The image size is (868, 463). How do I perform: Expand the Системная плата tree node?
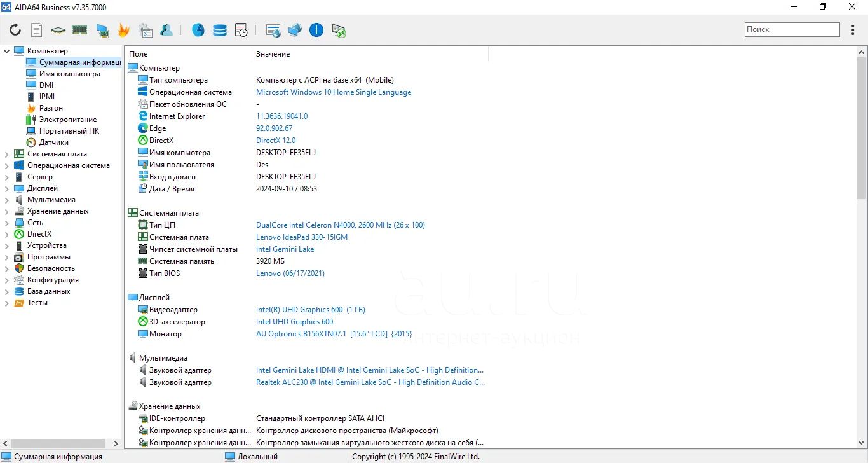point(7,154)
